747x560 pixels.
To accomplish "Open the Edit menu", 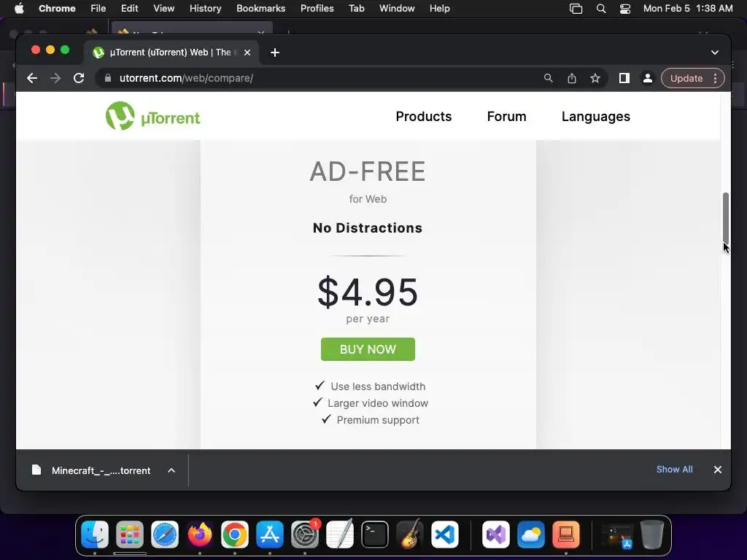I will coord(129,9).
